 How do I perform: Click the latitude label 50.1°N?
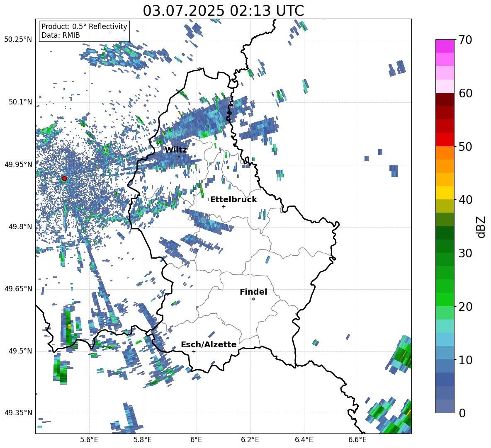point(20,102)
